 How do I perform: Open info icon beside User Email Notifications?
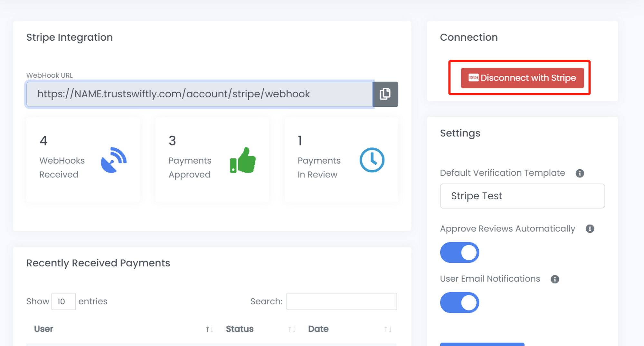tap(554, 279)
